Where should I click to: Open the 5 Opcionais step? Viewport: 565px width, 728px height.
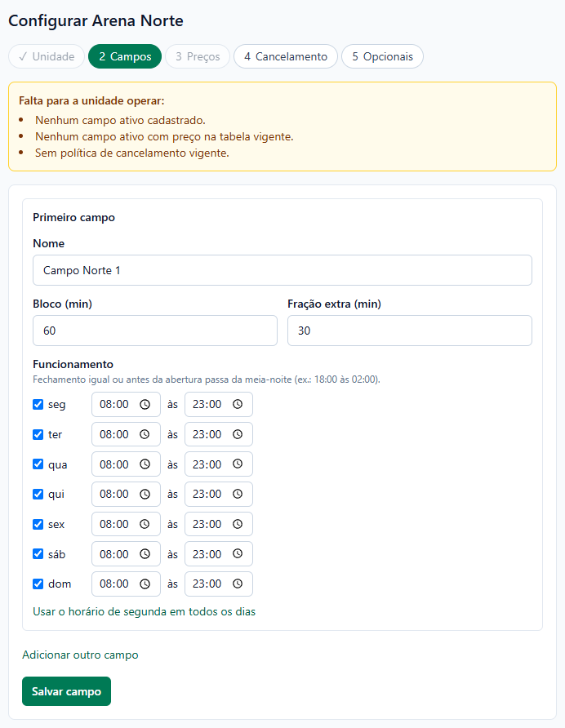(382, 56)
